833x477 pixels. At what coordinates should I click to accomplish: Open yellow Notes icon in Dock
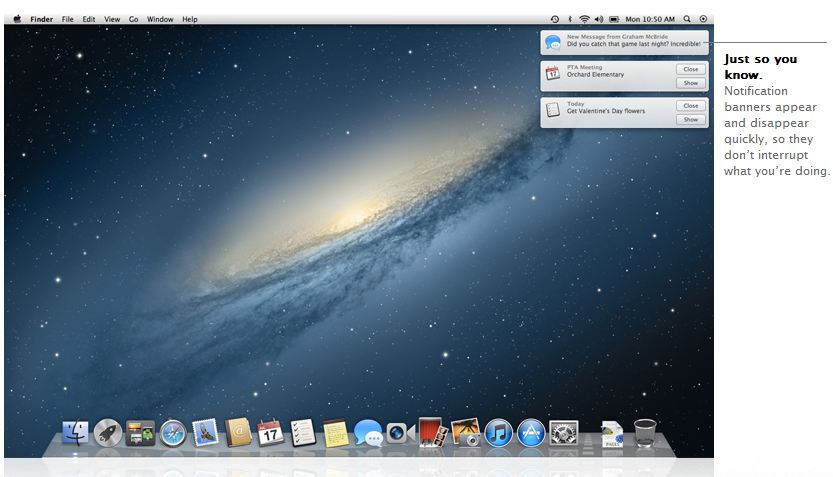(x=336, y=433)
